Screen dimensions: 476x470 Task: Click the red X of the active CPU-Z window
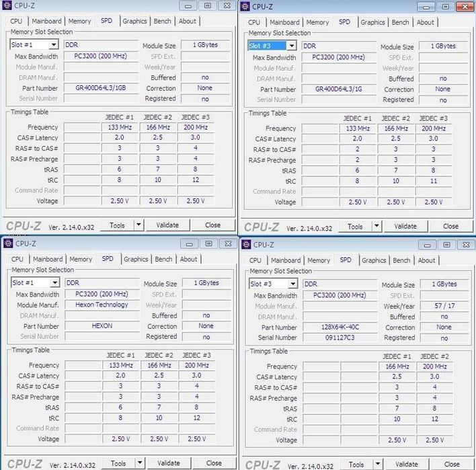pos(465,6)
